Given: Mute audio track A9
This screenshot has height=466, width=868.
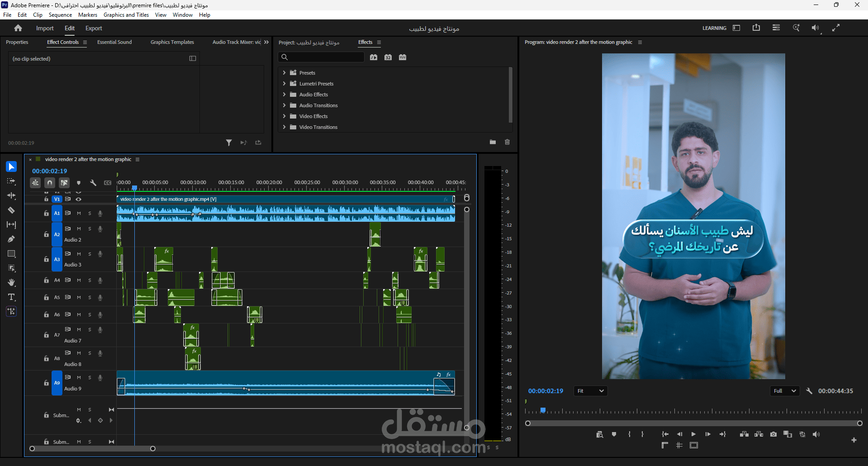Looking at the screenshot, I should [79, 377].
